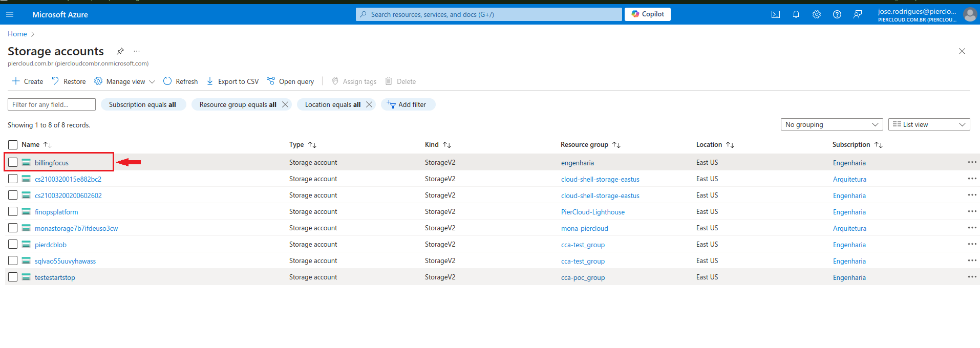
Task: Click the help question mark icon
Action: pos(837,14)
